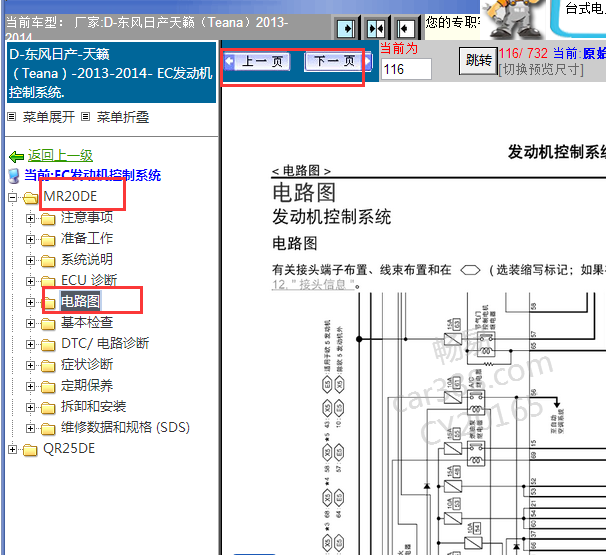Expand the QR25DE tree node
The width and height of the screenshot is (606, 555).
13,449
